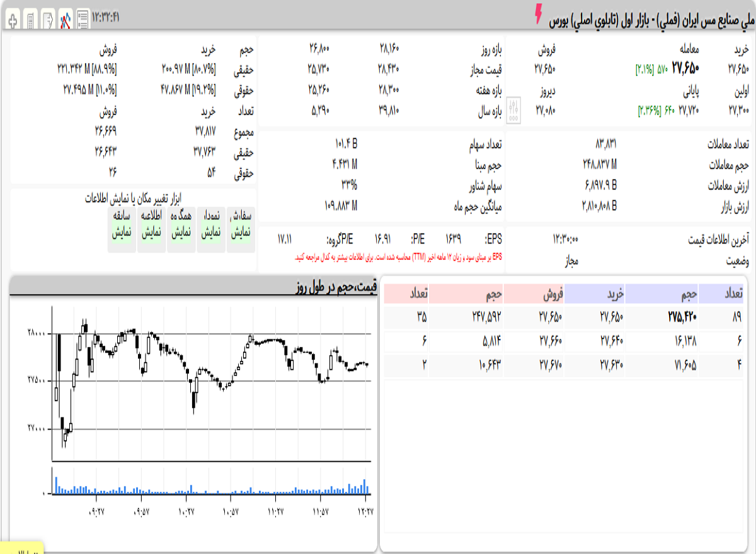Open the blue-red technical chart icon
This screenshot has width=756, height=554.
tap(65, 20)
